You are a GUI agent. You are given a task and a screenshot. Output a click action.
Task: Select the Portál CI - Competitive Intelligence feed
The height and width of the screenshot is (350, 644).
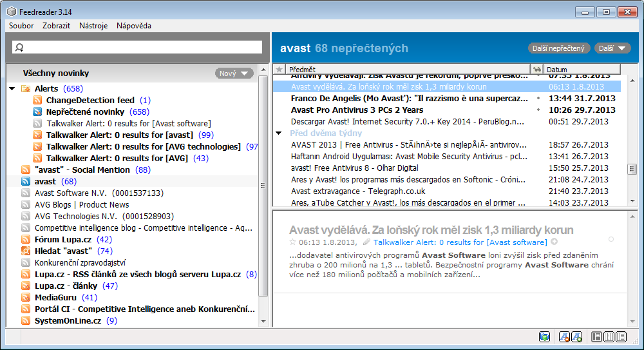(144, 309)
